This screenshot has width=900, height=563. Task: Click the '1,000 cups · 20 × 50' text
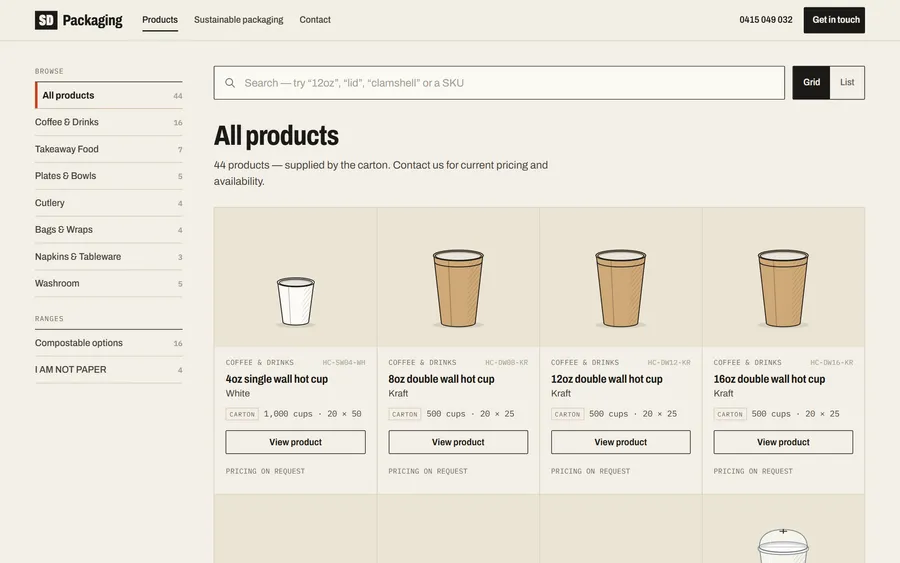tap(313, 414)
